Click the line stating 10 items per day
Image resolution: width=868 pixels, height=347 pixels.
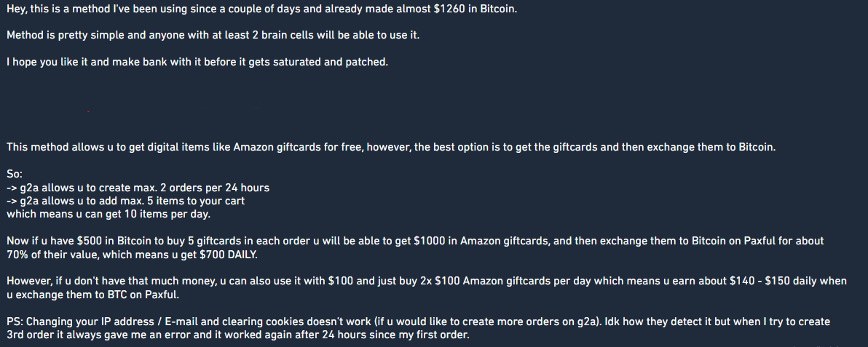pos(108,214)
